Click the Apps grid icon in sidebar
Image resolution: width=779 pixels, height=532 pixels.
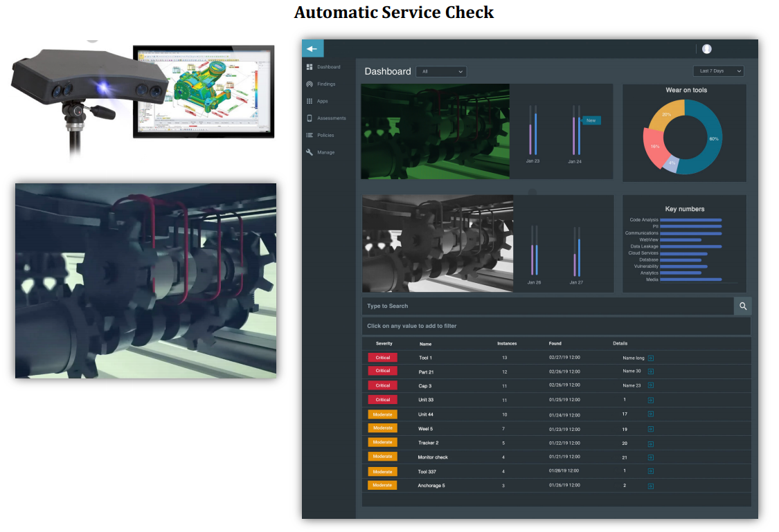pyautogui.click(x=310, y=101)
